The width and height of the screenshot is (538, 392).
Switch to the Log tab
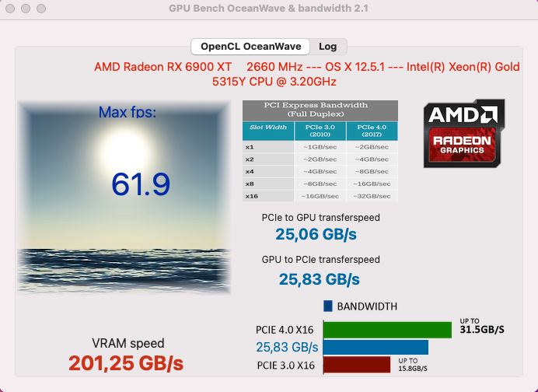pos(328,47)
